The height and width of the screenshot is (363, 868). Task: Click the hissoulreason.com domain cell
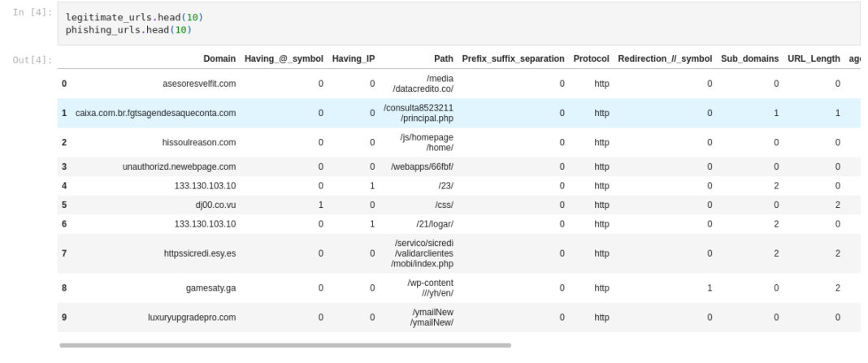click(x=198, y=142)
